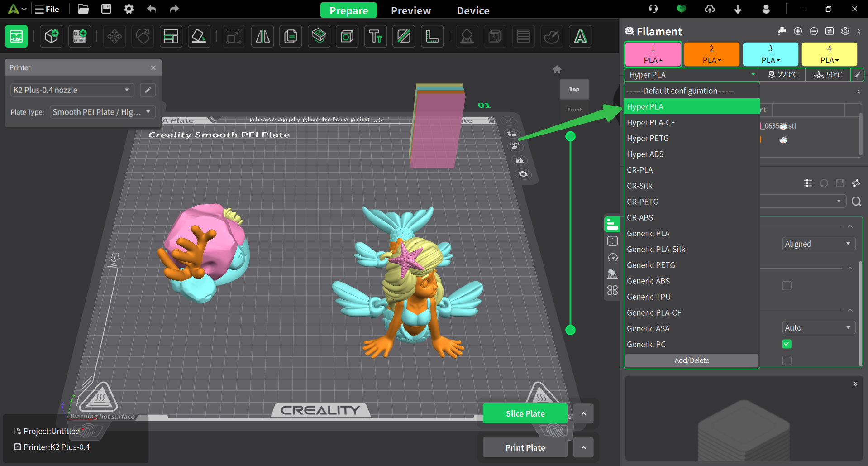This screenshot has height=466, width=868.
Task: Click the Redo arrow
Action: pos(174,9)
